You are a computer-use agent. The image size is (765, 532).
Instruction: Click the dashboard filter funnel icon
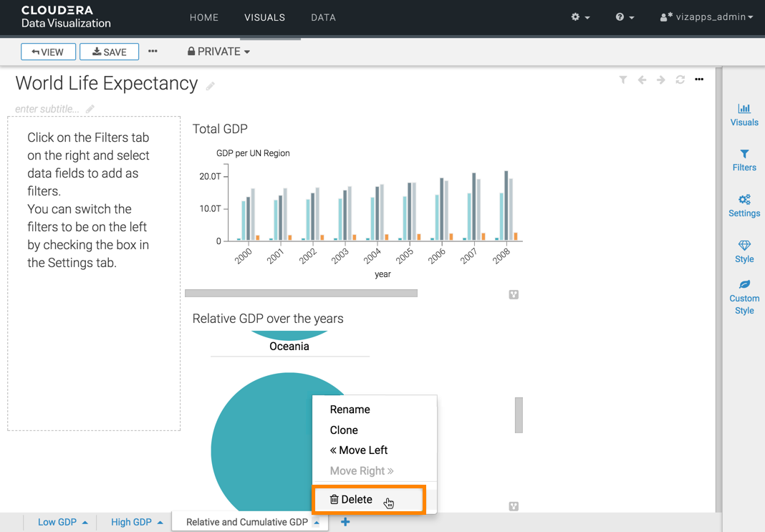[x=623, y=80]
